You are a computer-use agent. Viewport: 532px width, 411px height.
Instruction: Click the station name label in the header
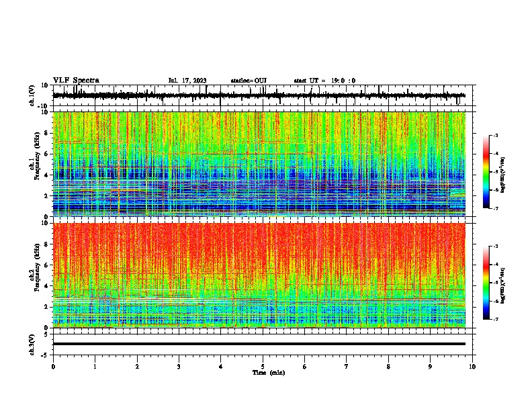click(249, 81)
